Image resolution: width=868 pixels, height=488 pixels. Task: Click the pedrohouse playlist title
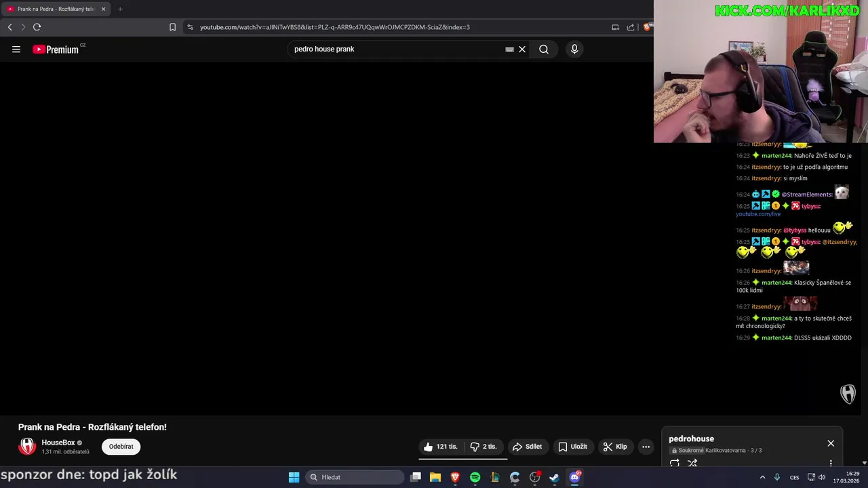click(x=691, y=439)
